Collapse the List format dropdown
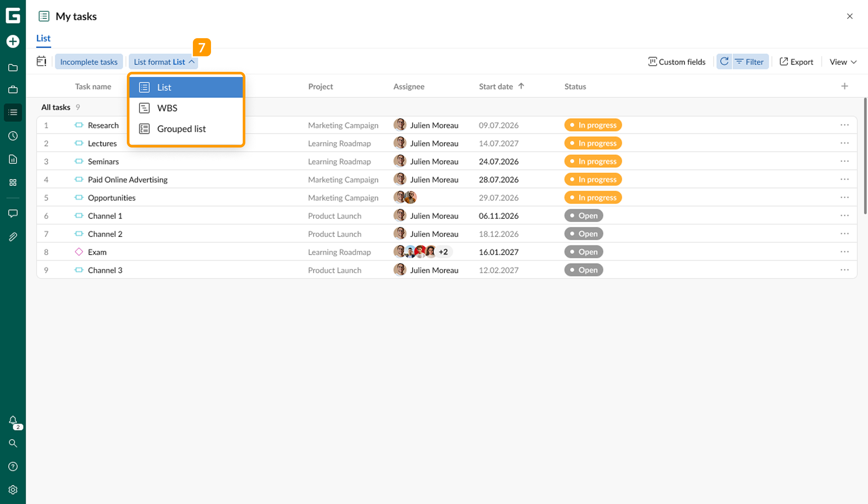 (x=163, y=61)
